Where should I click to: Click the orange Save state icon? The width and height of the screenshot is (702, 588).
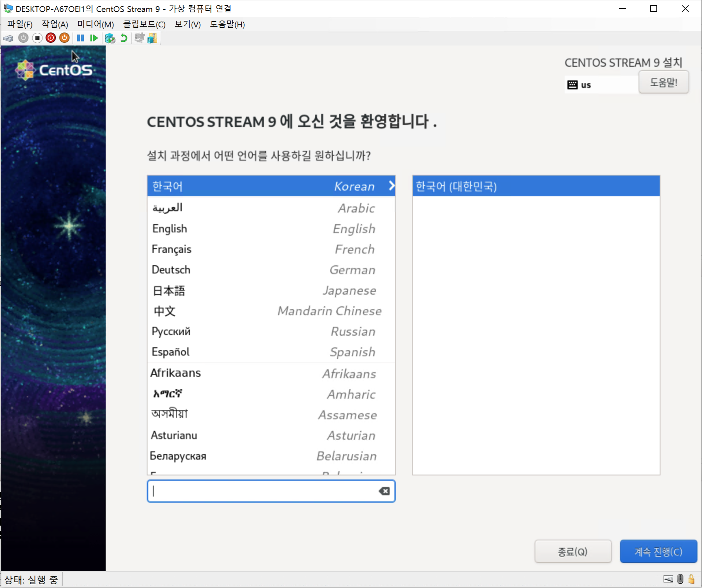pos(64,38)
